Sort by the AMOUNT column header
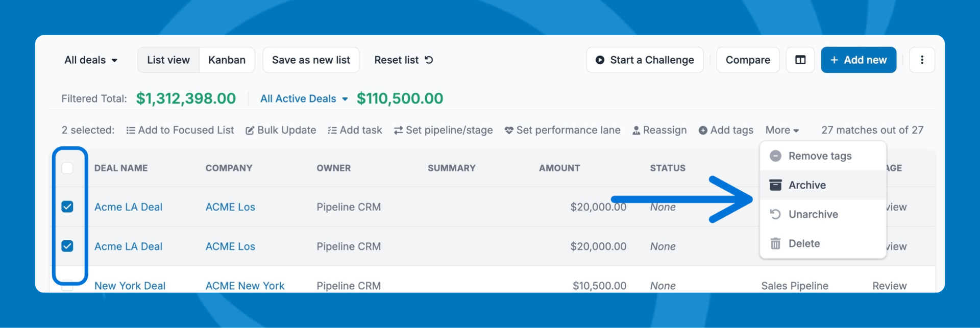This screenshot has height=328, width=980. pyautogui.click(x=559, y=168)
